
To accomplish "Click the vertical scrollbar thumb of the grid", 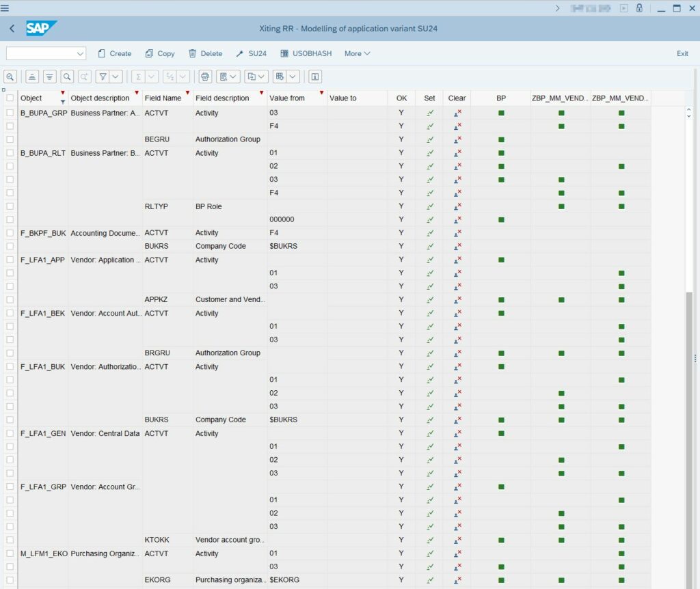I will (x=689, y=439).
